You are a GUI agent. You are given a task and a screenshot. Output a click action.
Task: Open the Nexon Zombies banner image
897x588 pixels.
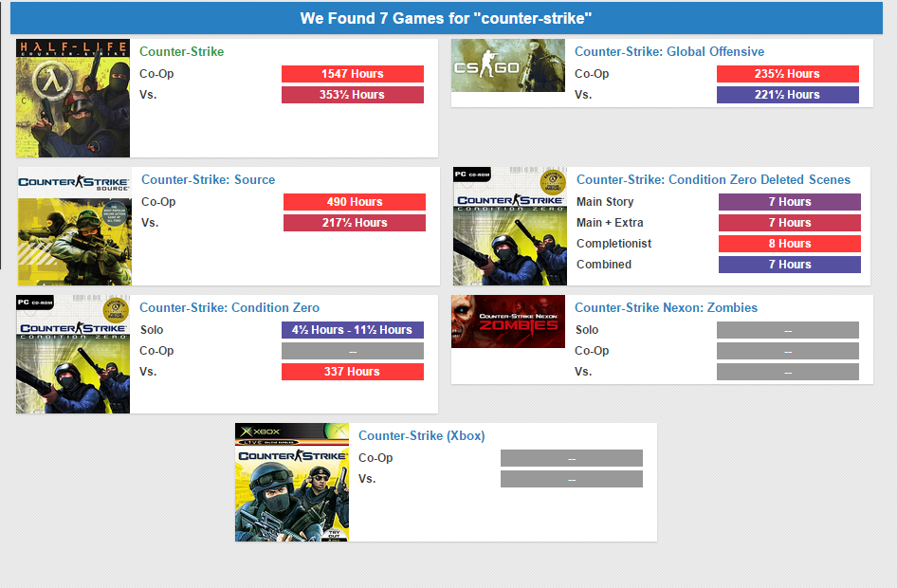tap(508, 322)
